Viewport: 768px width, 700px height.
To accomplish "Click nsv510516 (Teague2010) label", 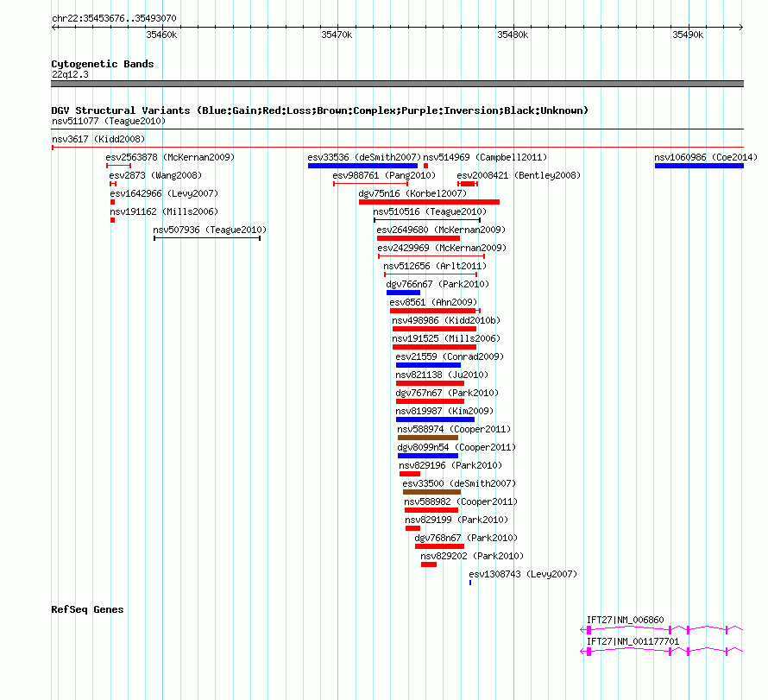I will click(430, 211).
